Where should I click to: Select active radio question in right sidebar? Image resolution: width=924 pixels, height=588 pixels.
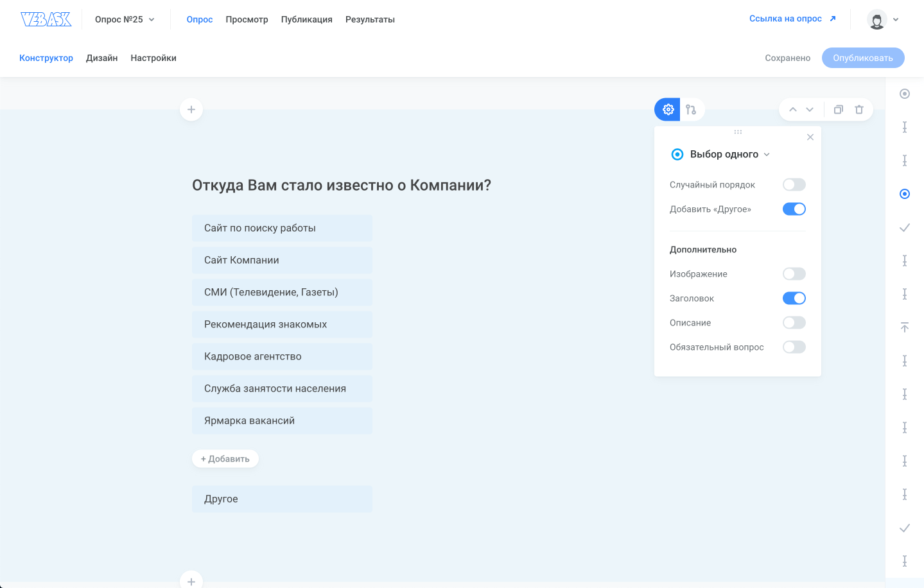(905, 194)
